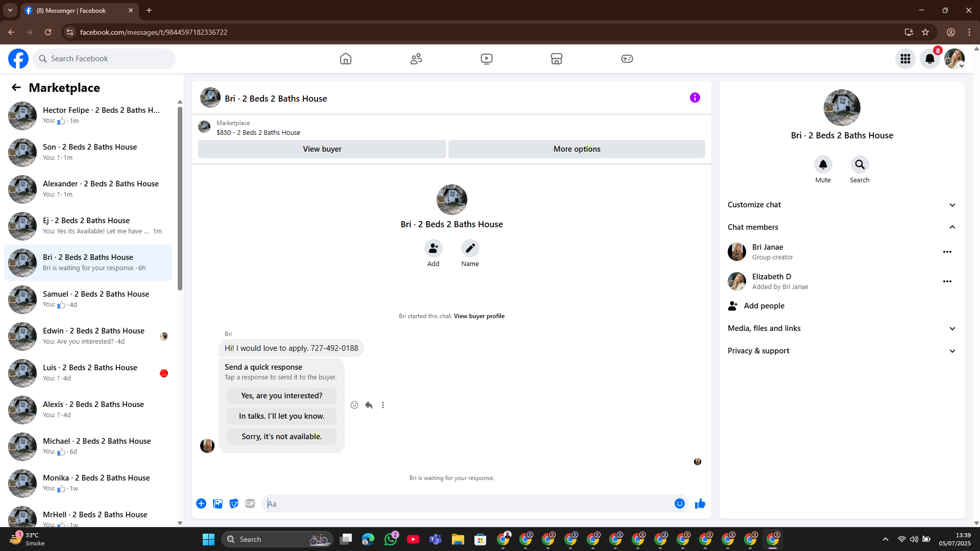Open the notifications bell with badge 8

pos(930,59)
